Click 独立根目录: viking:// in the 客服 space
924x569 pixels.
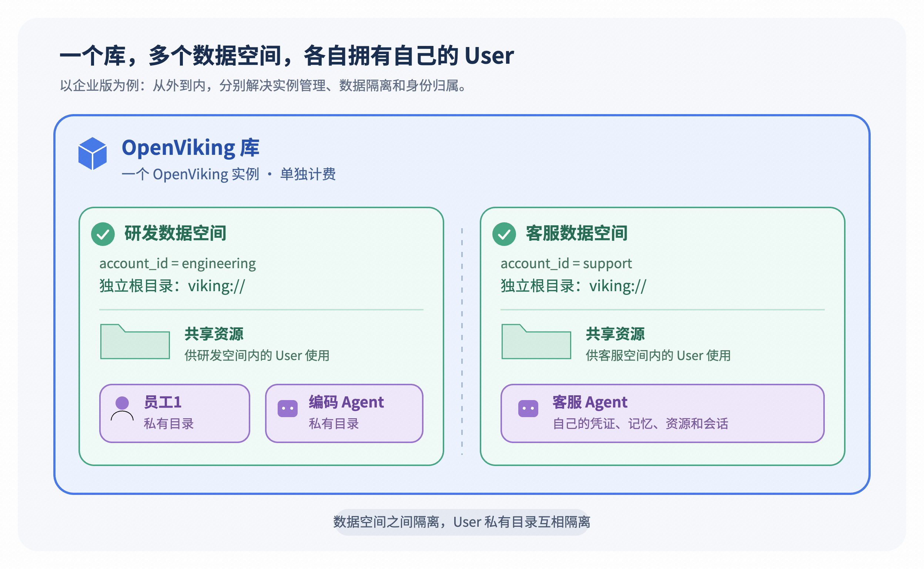(573, 286)
